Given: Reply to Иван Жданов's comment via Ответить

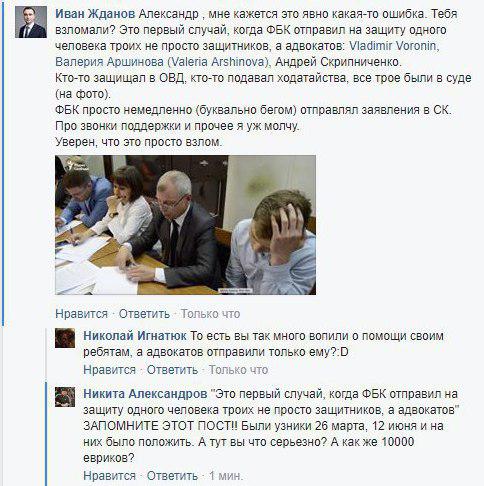Looking at the screenshot, I should tap(144, 314).
